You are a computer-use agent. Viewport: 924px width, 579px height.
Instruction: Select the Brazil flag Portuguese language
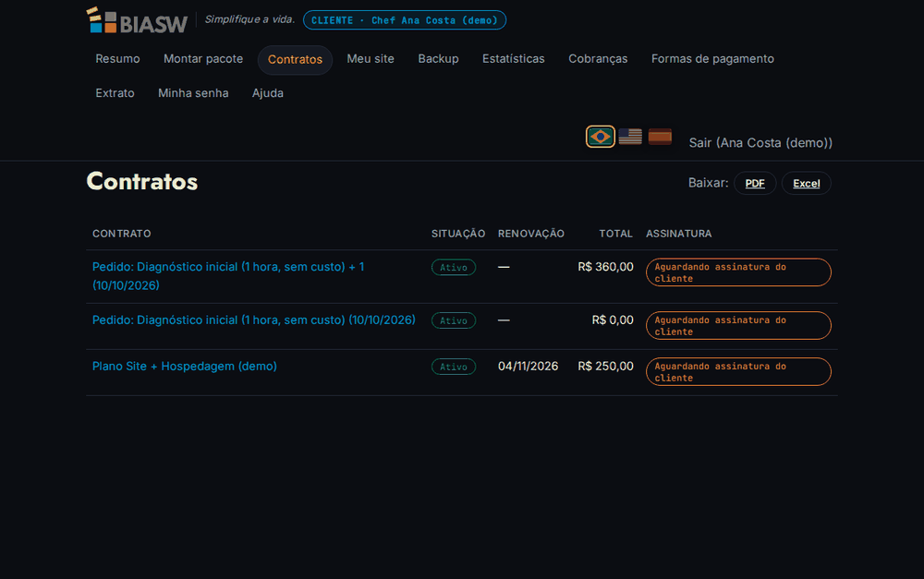click(600, 137)
